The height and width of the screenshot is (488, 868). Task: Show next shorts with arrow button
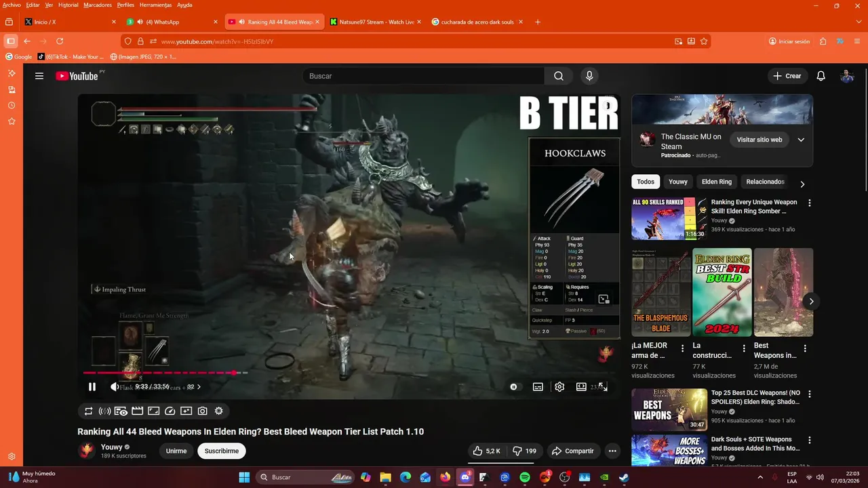811,301
